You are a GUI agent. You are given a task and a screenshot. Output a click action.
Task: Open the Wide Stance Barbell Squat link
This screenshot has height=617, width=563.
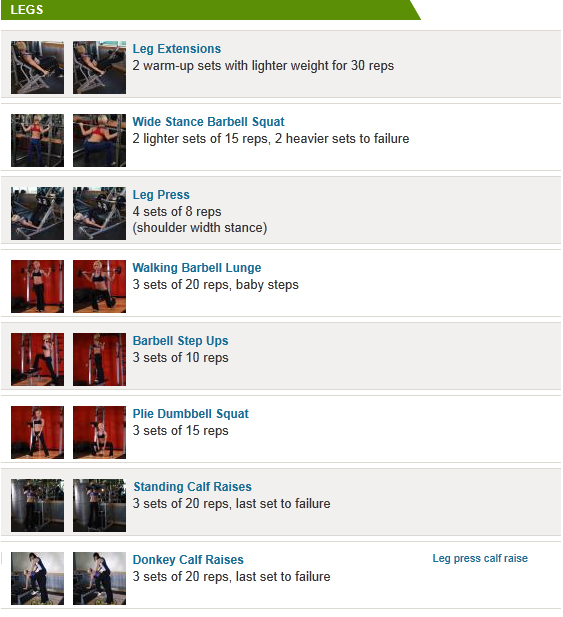click(208, 122)
